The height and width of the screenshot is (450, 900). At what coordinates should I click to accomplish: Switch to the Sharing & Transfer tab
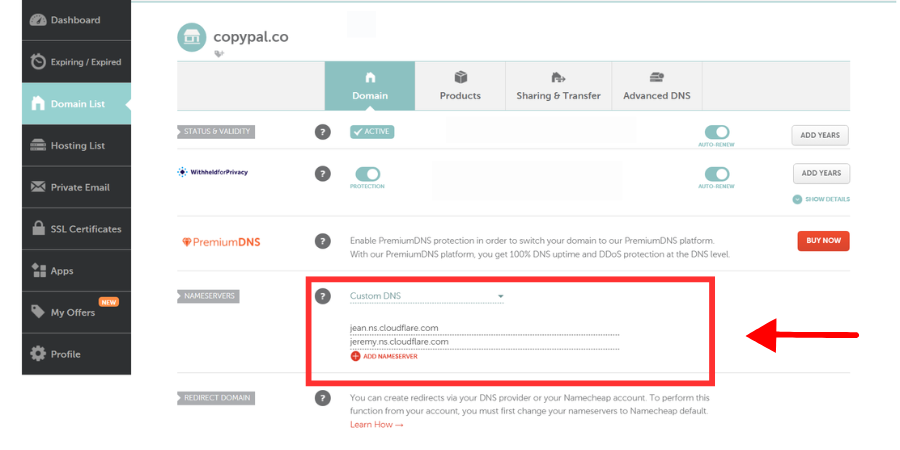pos(558,86)
